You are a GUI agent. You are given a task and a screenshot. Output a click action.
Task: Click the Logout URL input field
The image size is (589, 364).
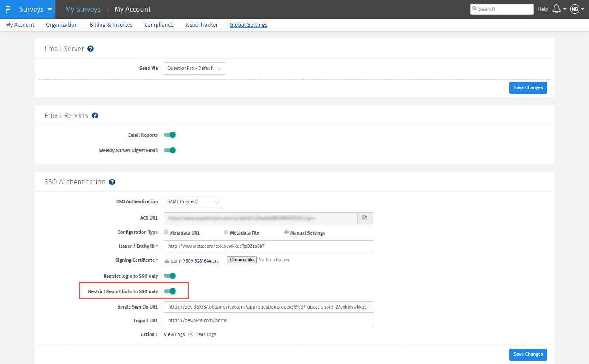268,320
